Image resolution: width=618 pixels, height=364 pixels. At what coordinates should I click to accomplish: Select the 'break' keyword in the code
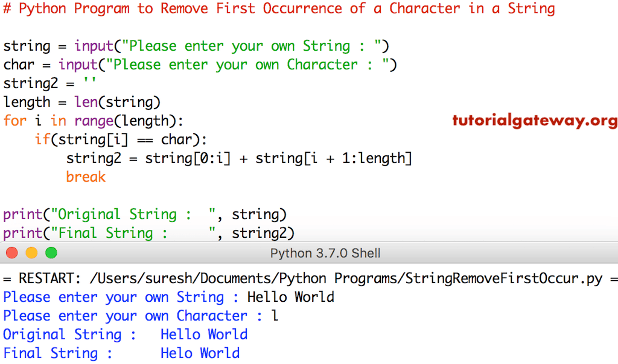[x=86, y=176]
